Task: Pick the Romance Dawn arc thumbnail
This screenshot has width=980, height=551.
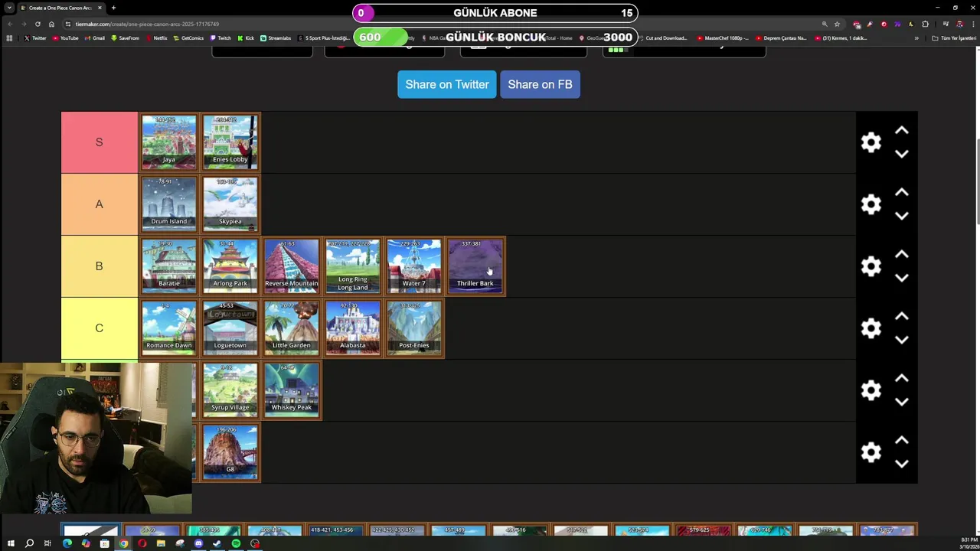Action: 169,328
